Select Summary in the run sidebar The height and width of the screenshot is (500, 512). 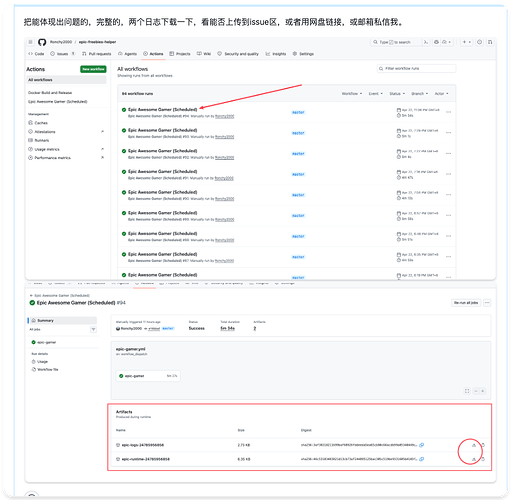[63, 320]
